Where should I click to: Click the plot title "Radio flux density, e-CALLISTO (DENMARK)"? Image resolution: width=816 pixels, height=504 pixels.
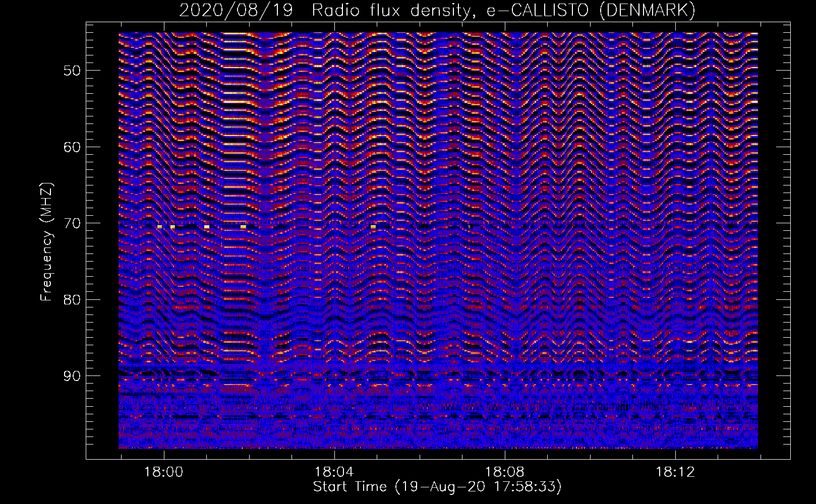pos(504,10)
